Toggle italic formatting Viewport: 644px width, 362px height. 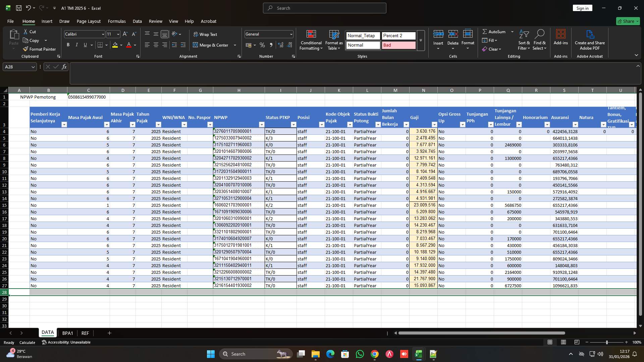tap(76, 45)
